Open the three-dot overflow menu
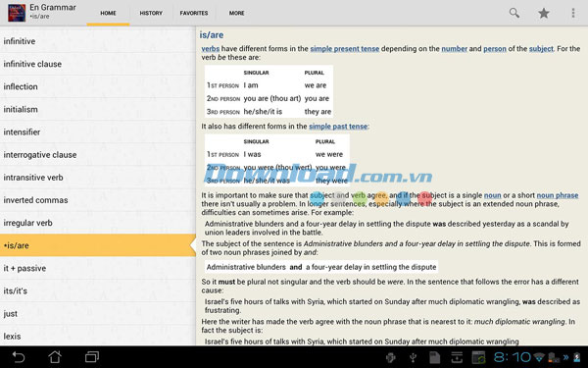Viewport: 588px width, 368px height. click(x=573, y=13)
